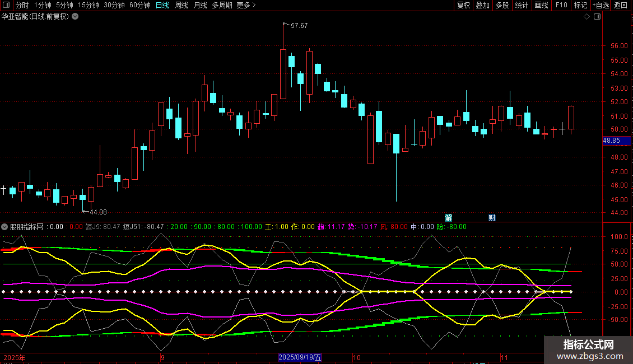633x364 pixels.
Task: Toggle the left sidebar panel icon
Action: pyautogui.click(x=6, y=5)
